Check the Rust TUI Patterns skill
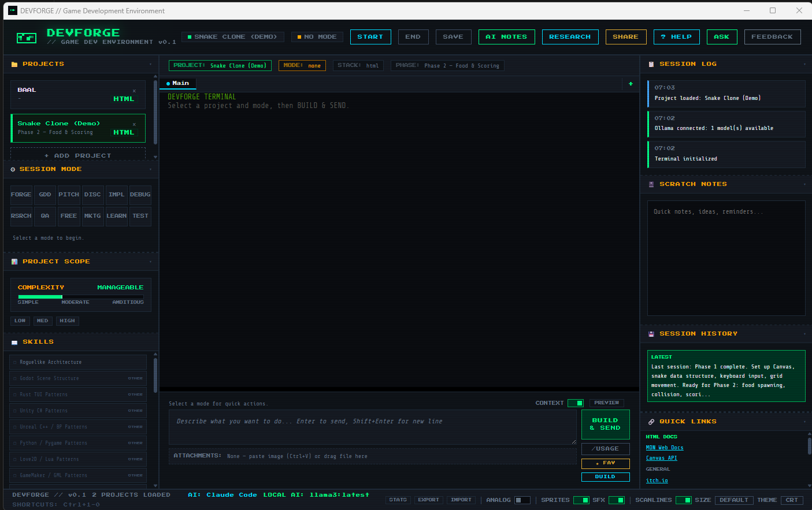The width and height of the screenshot is (812, 510). 14,394
